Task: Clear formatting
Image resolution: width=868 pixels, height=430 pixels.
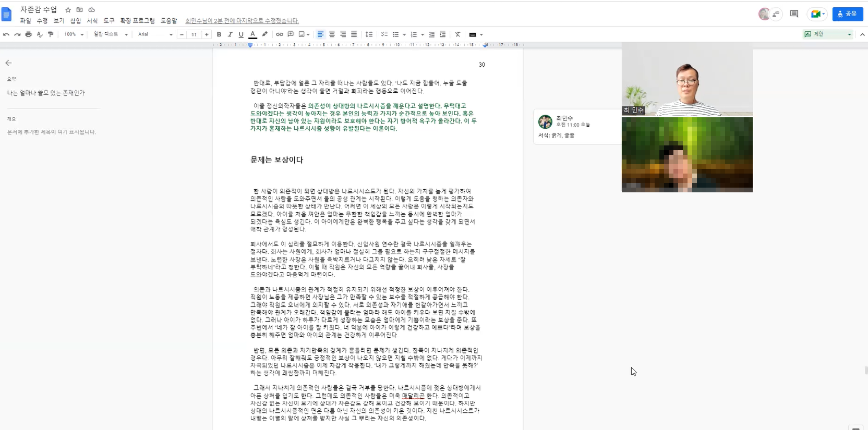Action: click(x=457, y=34)
